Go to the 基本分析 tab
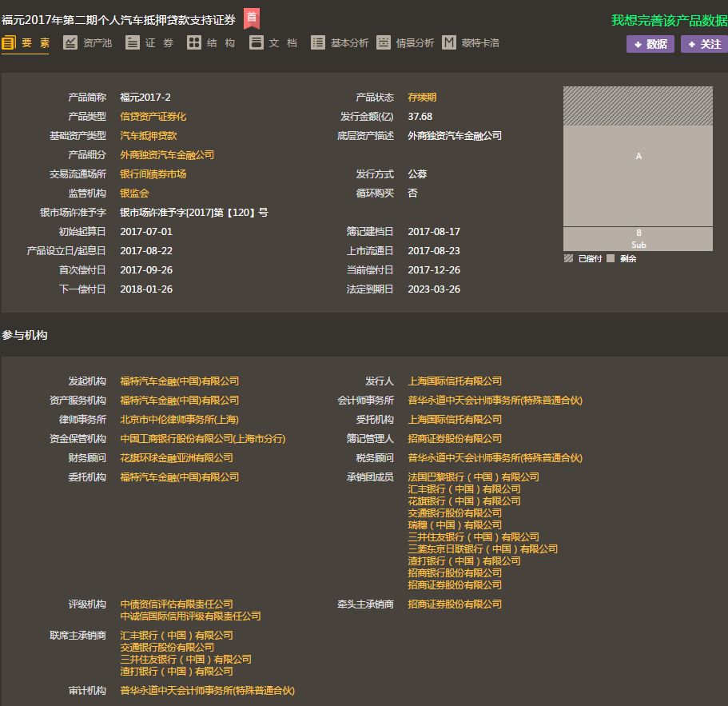The width and height of the screenshot is (728, 706). (x=340, y=43)
